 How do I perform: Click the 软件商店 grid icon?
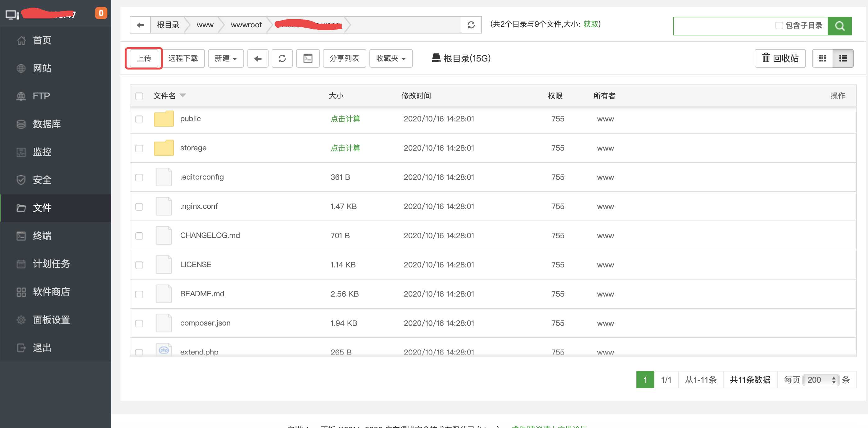pos(21,292)
